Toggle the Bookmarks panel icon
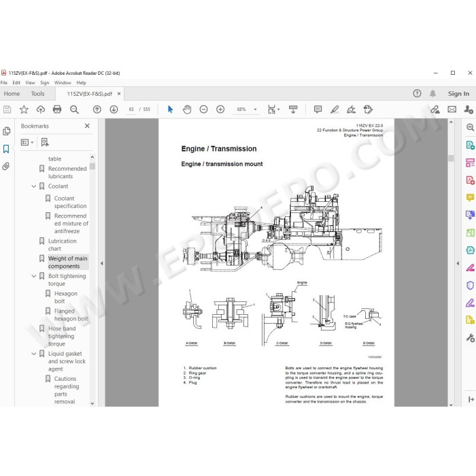476x476 pixels. coord(6,149)
